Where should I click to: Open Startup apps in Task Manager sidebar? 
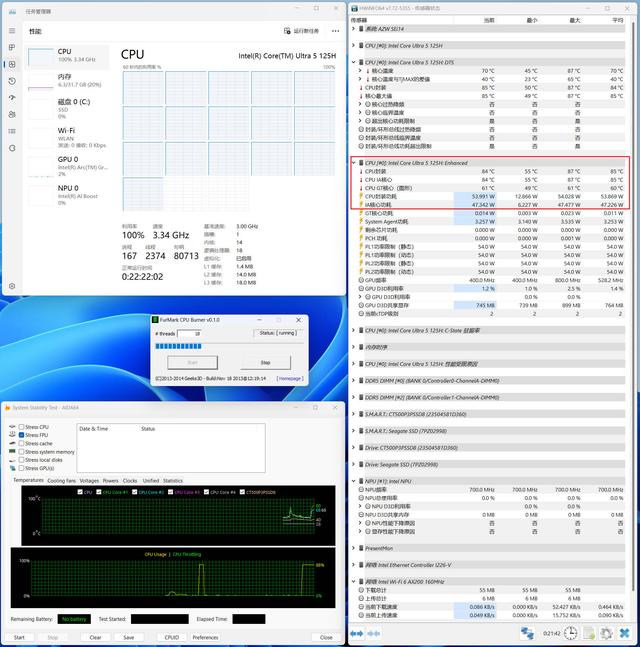tap(12, 97)
